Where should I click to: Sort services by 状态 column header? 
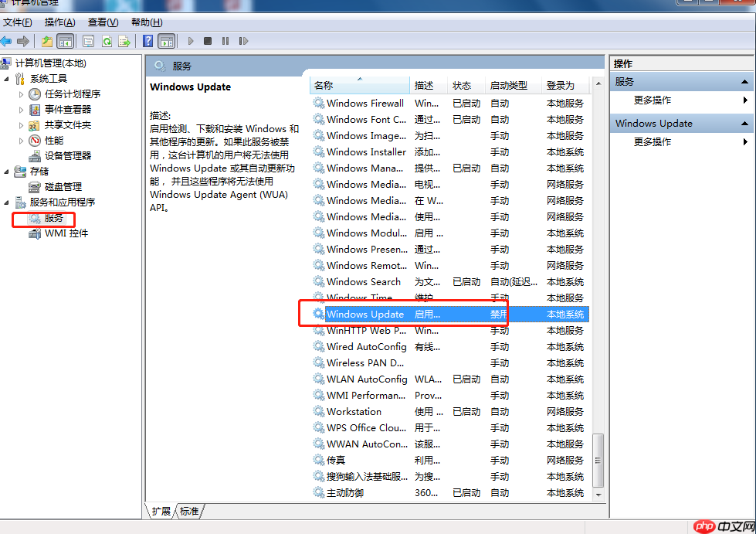coord(466,85)
